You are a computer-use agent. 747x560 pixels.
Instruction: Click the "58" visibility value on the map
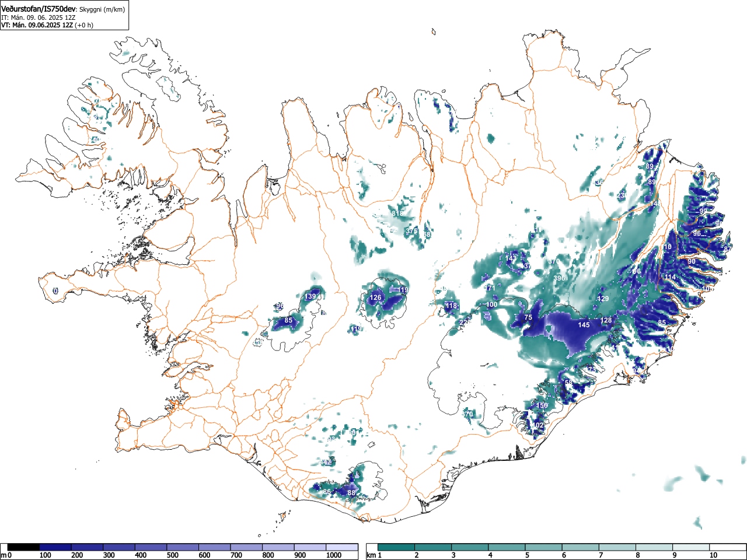568,383
